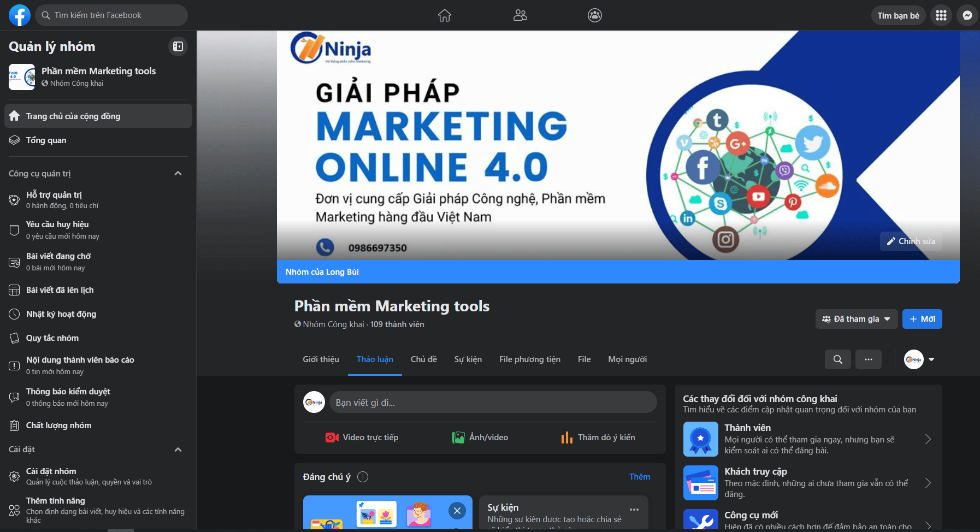Switch to the Thảo luận tab
The width and height of the screenshot is (980, 532).
[x=375, y=359]
